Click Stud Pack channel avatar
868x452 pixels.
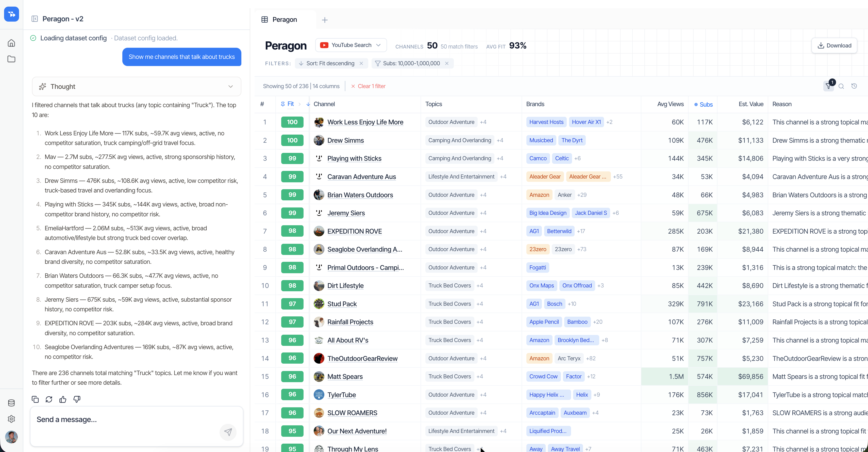[x=319, y=304]
